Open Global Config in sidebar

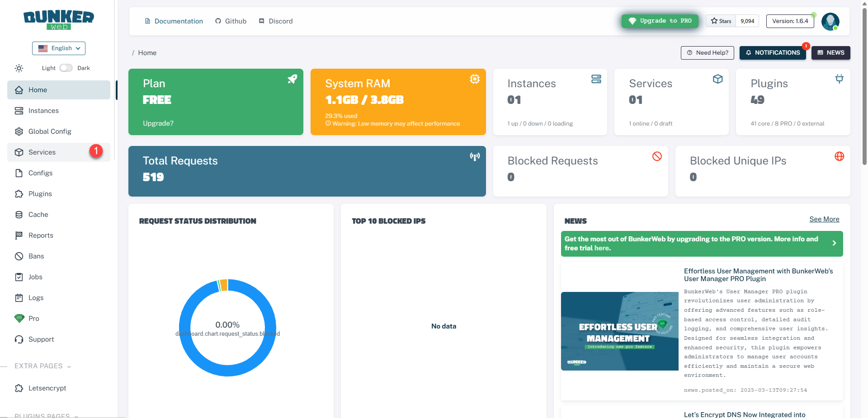(x=50, y=132)
